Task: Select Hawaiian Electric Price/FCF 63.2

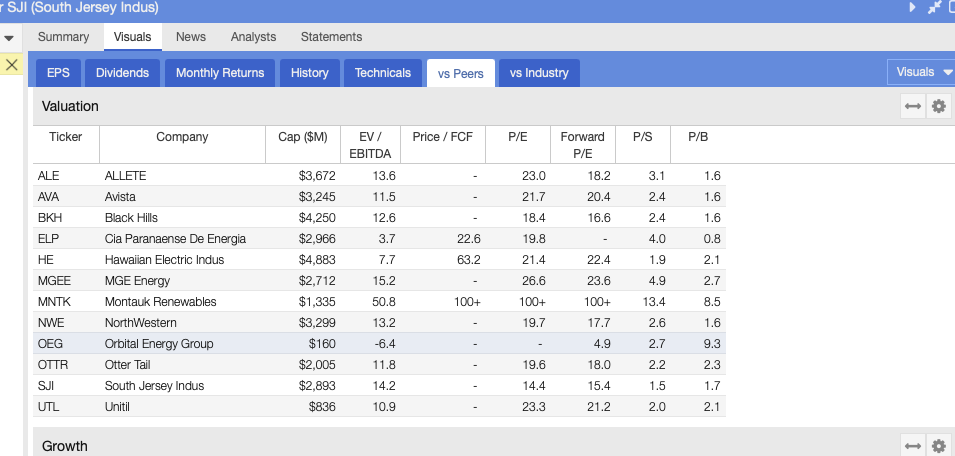Action: [x=467, y=260]
